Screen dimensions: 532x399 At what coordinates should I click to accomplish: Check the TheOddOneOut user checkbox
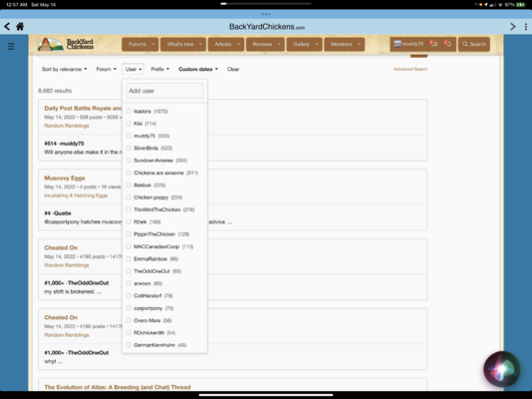tap(129, 271)
